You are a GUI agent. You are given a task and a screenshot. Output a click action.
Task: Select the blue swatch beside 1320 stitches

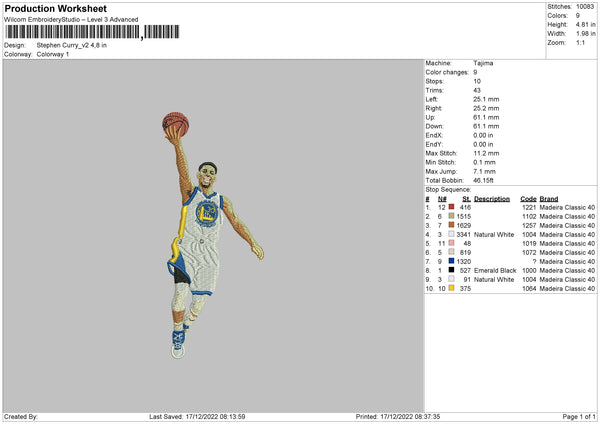(452, 261)
